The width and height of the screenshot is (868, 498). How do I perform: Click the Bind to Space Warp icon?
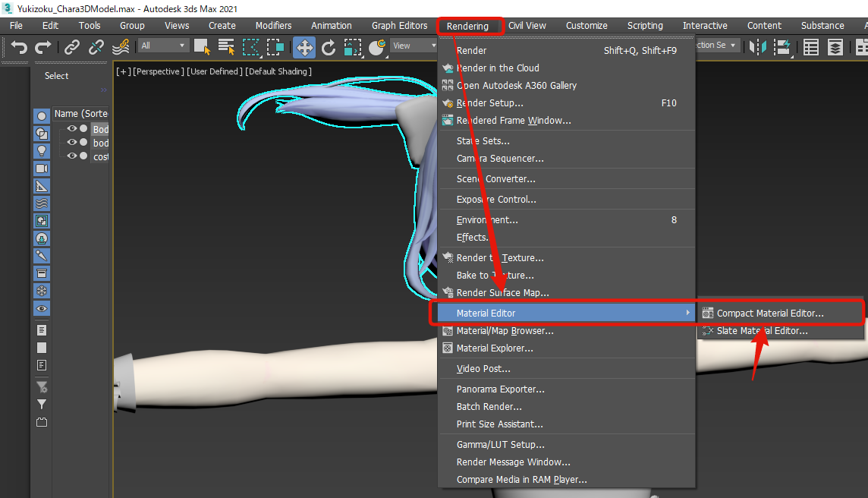(121, 47)
